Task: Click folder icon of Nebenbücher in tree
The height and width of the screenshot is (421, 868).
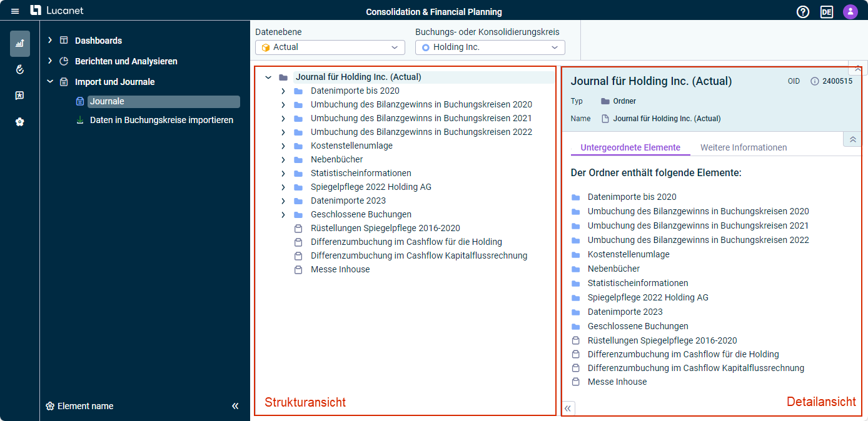Action: click(298, 159)
